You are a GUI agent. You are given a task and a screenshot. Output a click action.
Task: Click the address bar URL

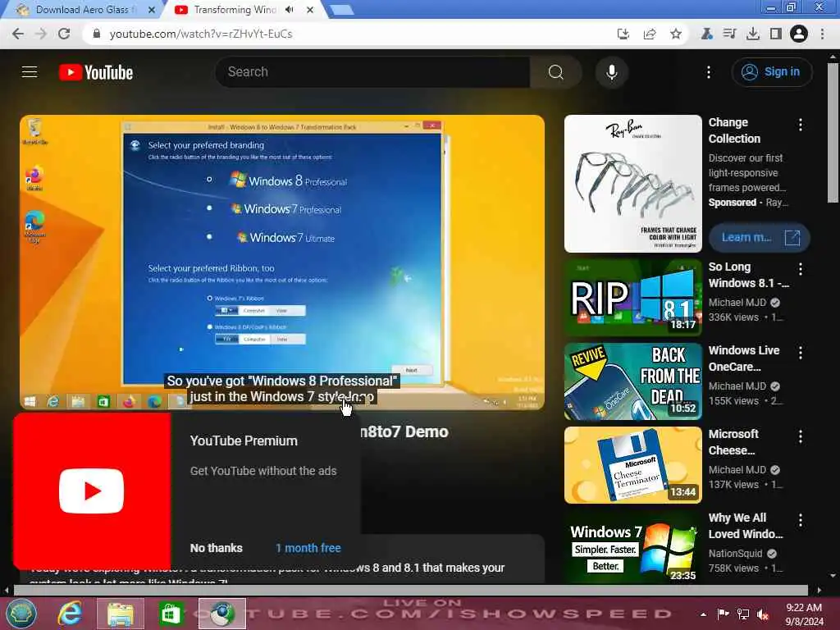tap(201, 34)
